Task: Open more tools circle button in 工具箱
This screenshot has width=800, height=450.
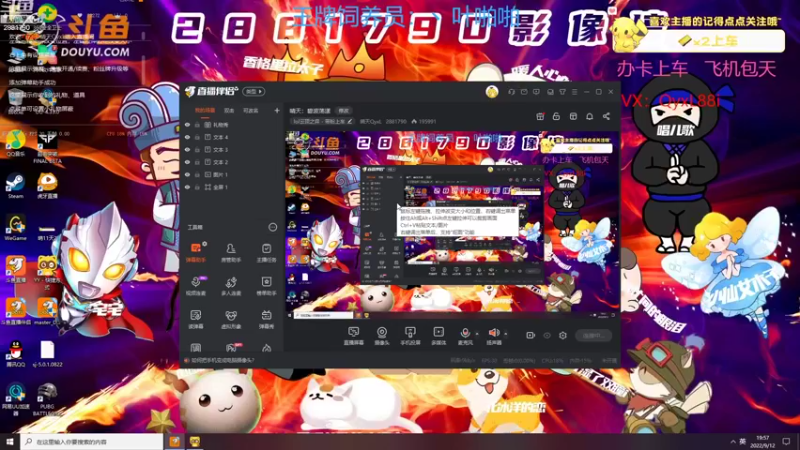Action: point(273,227)
